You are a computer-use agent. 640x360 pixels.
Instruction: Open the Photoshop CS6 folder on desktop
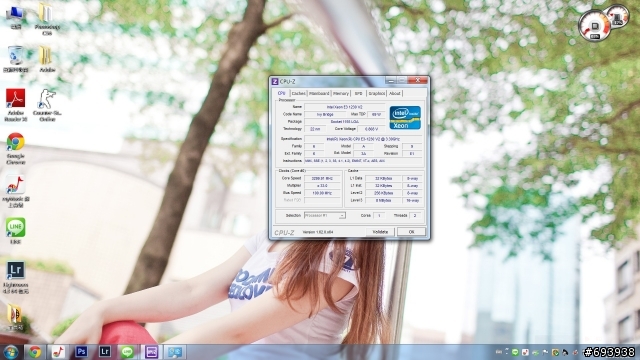coord(47,18)
